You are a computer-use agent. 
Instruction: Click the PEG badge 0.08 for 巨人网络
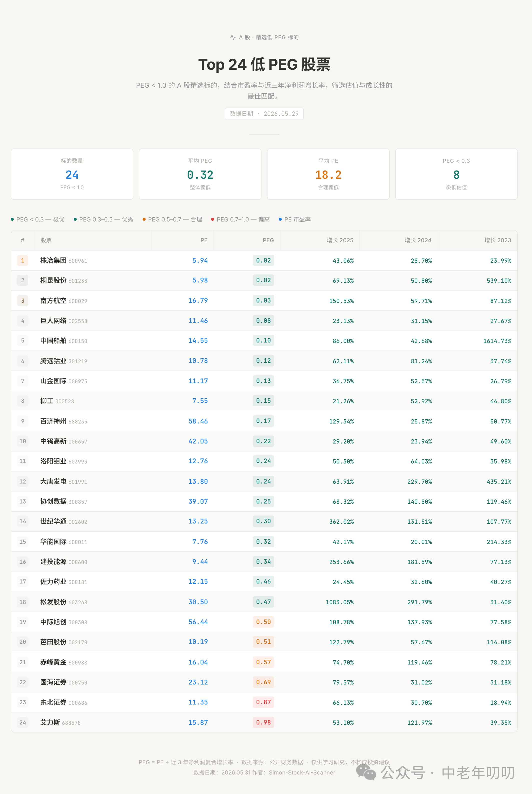pyautogui.click(x=263, y=320)
